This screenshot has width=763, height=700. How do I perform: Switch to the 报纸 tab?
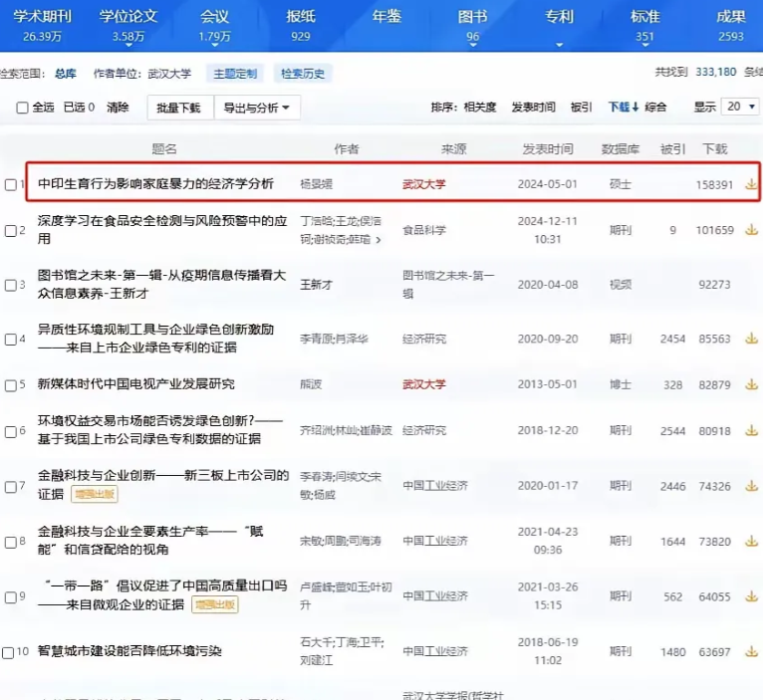tap(301, 25)
